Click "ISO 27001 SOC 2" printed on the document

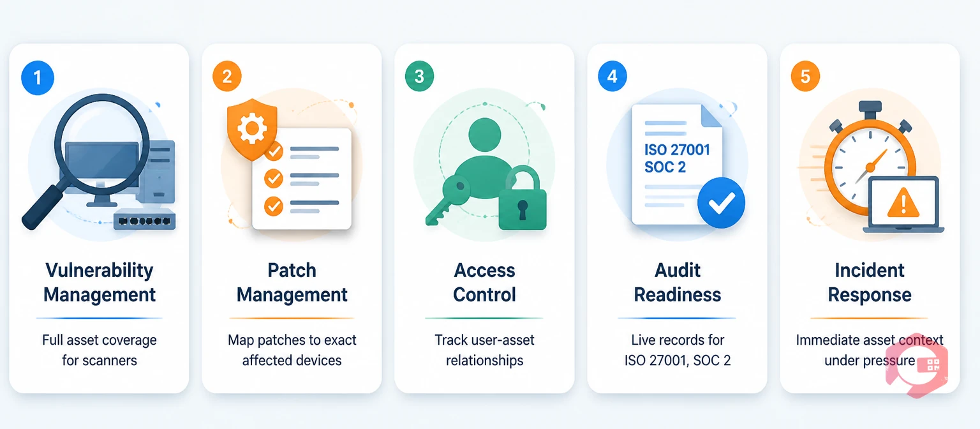pos(677,158)
